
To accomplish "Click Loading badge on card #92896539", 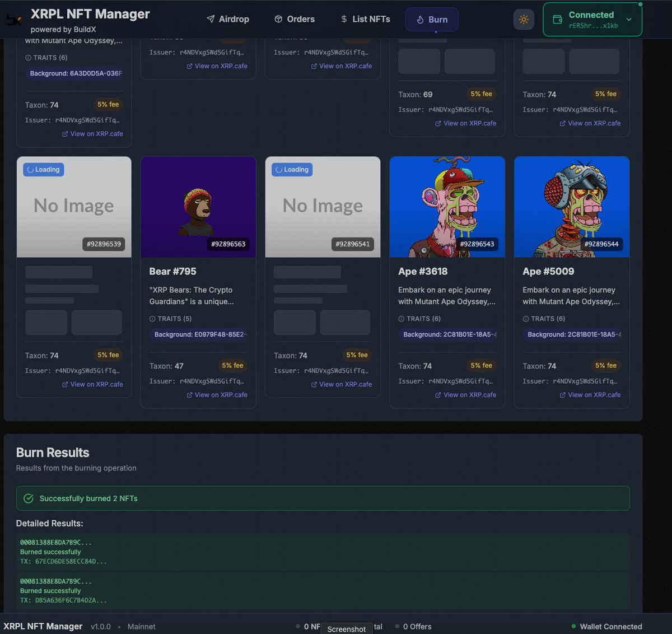I will point(43,170).
